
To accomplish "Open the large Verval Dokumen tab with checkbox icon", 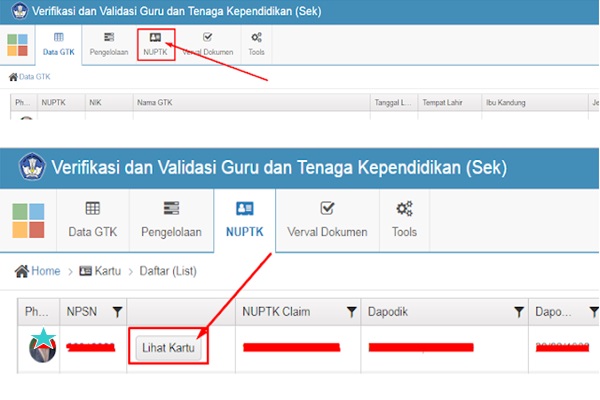I will click(x=328, y=220).
